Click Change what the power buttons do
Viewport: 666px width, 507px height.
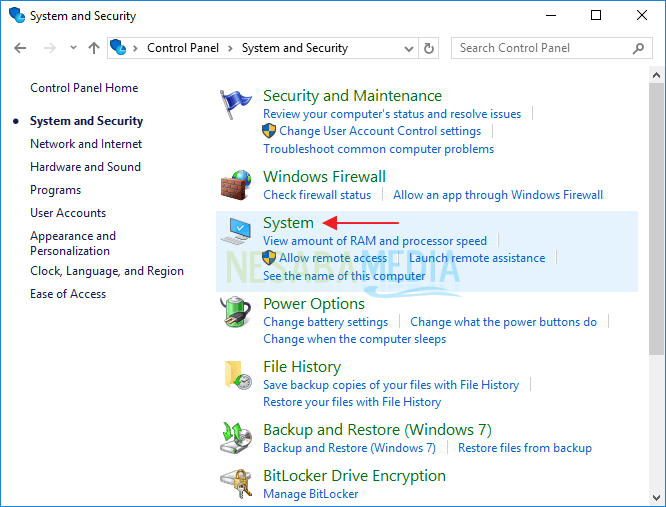tap(503, 322)
